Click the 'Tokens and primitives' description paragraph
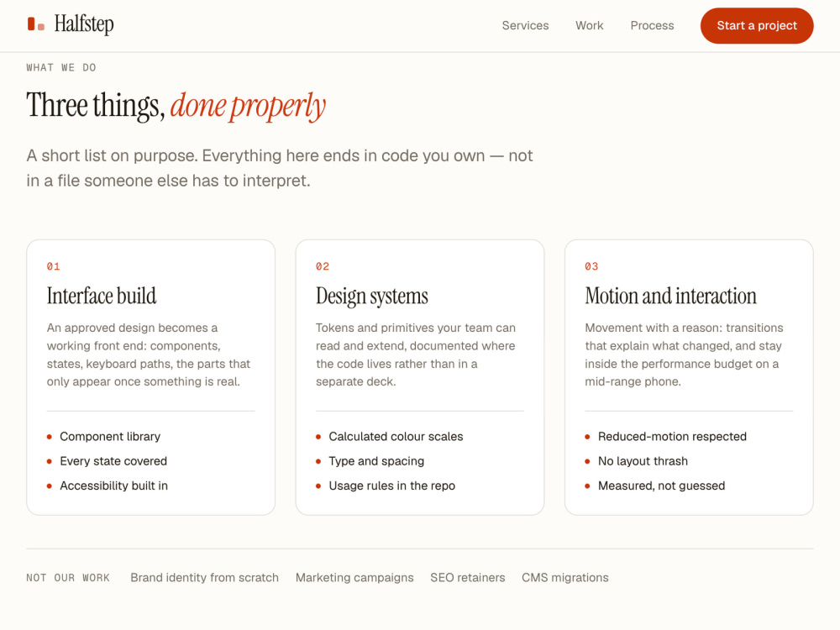The width and height of the screenshot is (840, 630). [416, 354]
